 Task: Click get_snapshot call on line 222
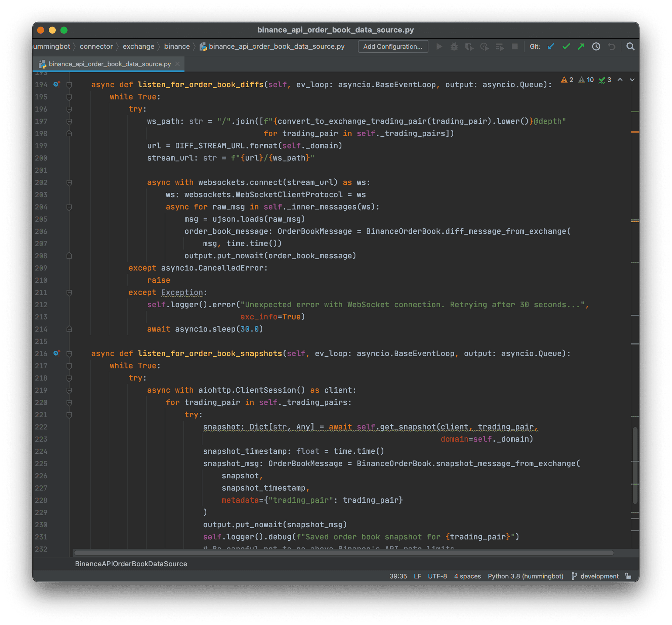click(408, 427)
